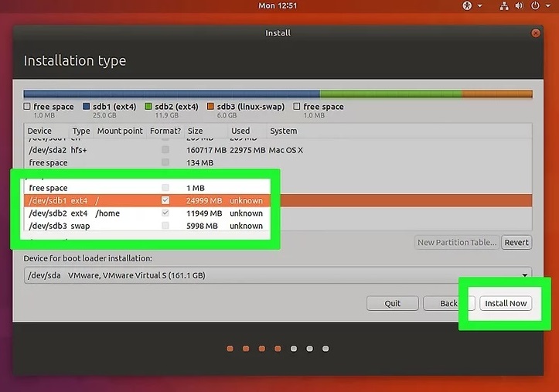Select the 1 MB free space row
559x392 pixels.
tap(278, 188)
